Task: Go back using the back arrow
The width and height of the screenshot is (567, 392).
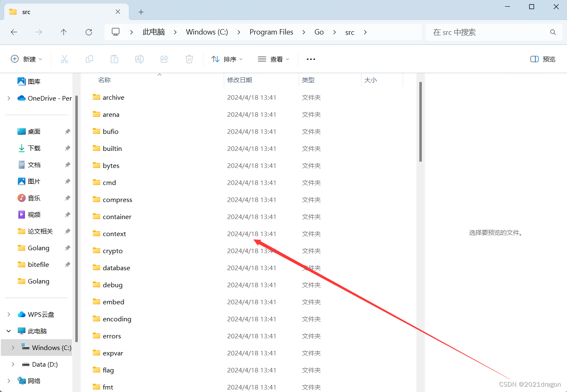Action: [x=14, y=32]
